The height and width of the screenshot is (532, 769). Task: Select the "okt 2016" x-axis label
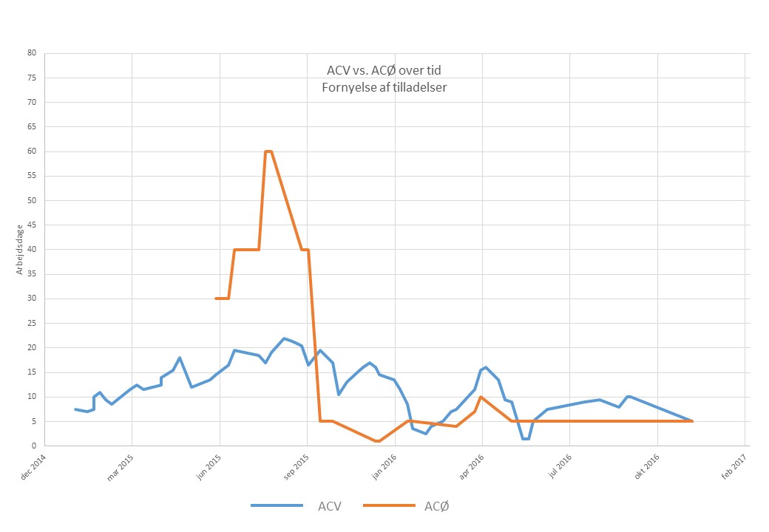pyautogui.click(x=648, y=468)
